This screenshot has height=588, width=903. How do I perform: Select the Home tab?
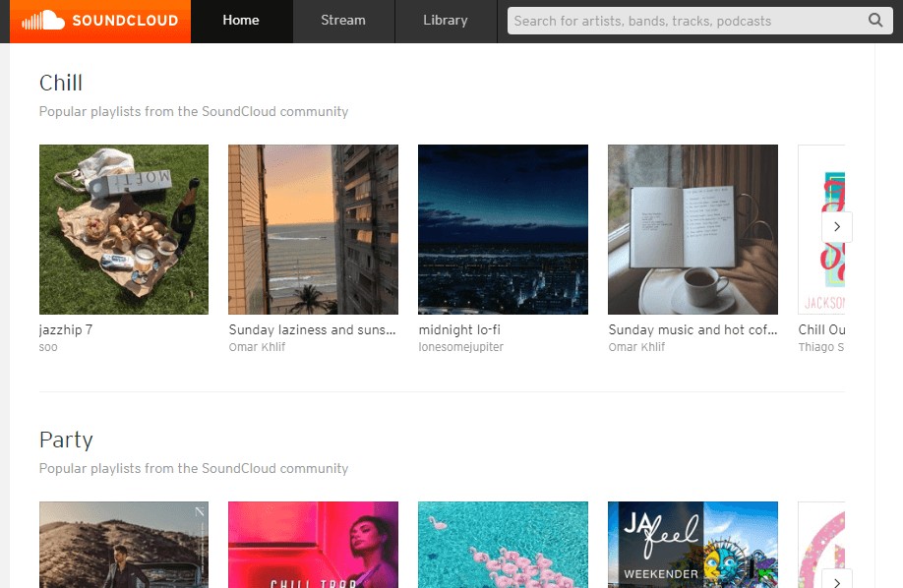click(x=241, y=20)
